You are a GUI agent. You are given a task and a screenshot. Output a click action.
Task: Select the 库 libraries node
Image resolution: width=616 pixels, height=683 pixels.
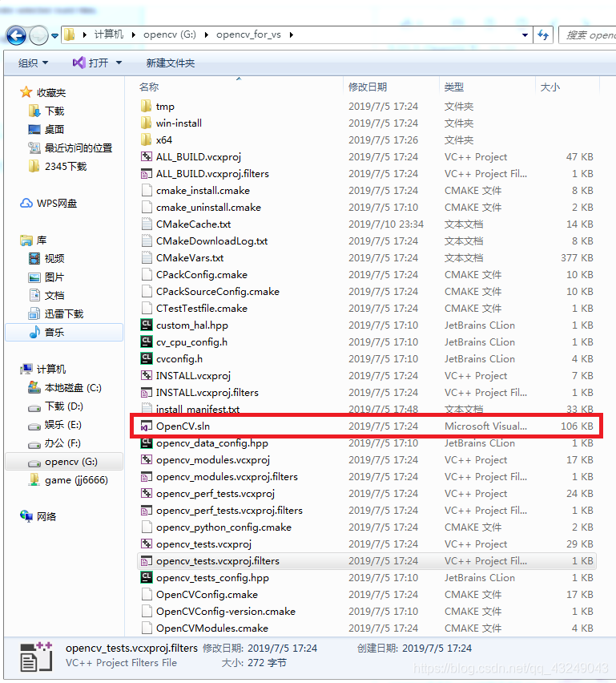pyautogui.click(x=34, y=240)
